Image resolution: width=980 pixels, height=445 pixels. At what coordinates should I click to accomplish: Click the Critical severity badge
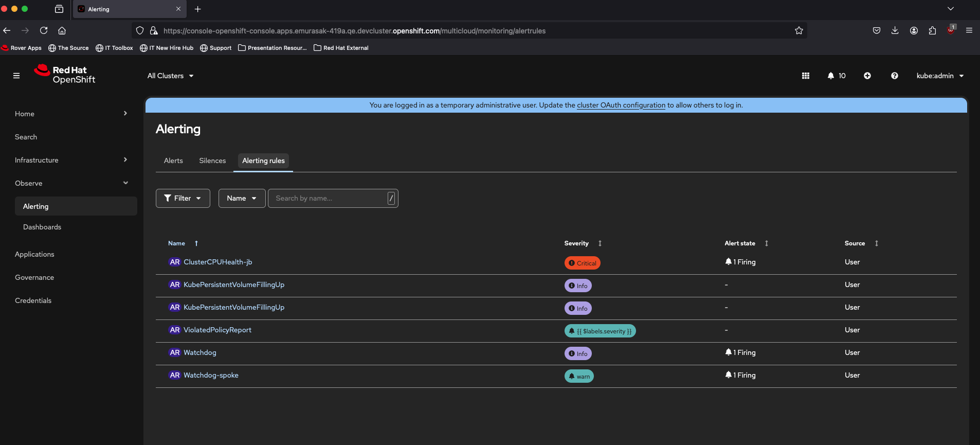point(583,263)
